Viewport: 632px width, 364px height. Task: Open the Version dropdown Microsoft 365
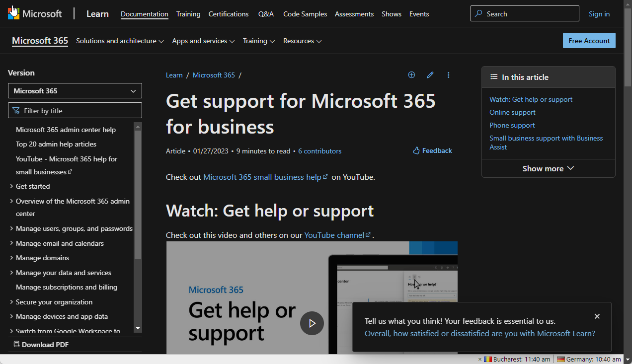click(75, 91)
